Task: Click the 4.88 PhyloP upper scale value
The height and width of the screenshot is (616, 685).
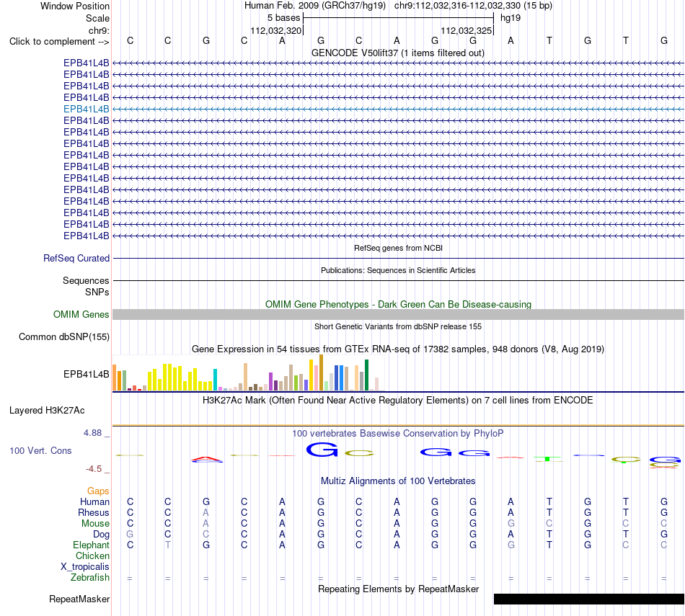Action: 92,432
